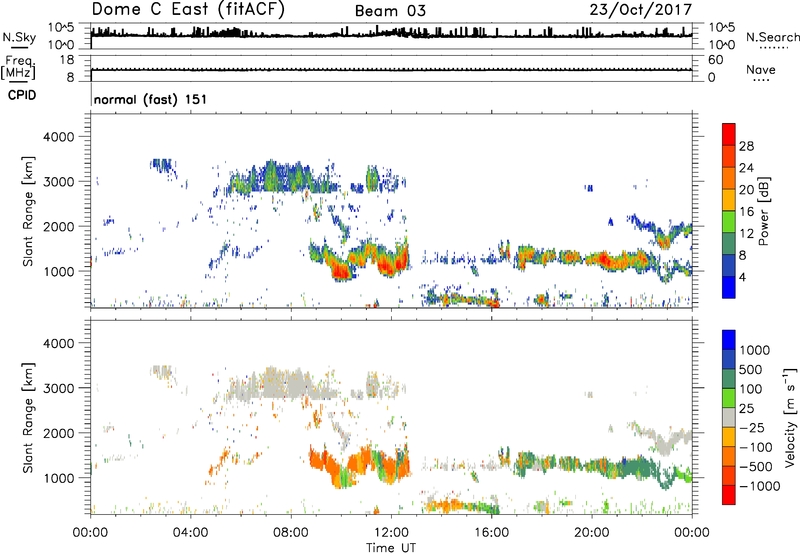800x554 pixels.
Task: Pick the orange -500 to -100 velocity swatch
Action: [x=729, y=456]
